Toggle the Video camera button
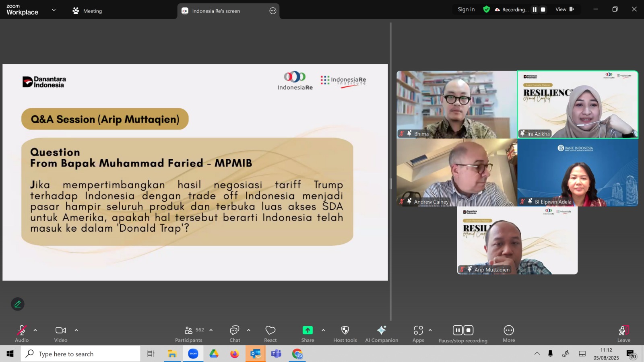Image resolution: width=644 pixels, height=362 pixels. point(61,334)
